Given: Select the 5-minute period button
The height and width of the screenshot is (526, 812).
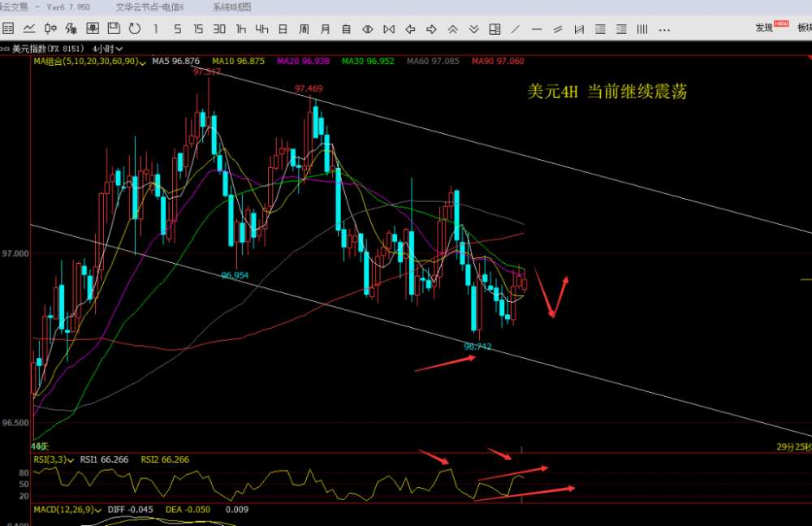Looking at the screenshot, I should coord(177,29).
